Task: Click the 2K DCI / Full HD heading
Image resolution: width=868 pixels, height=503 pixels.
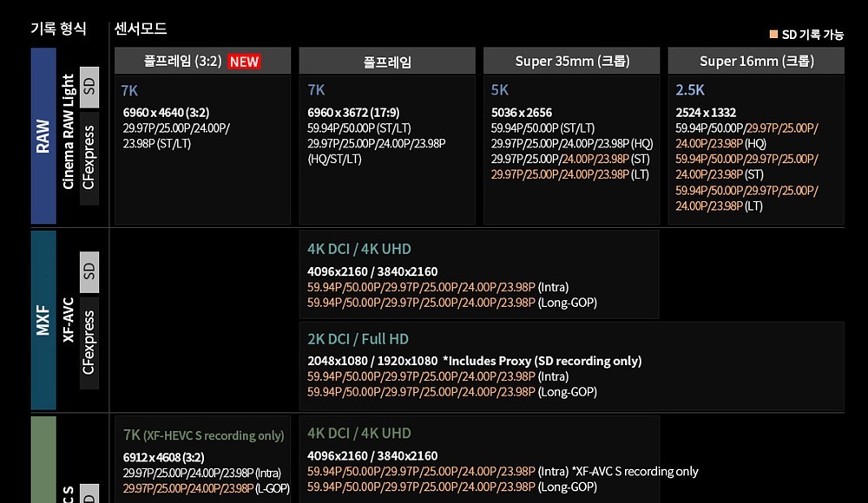Action: tap(358, 339)
